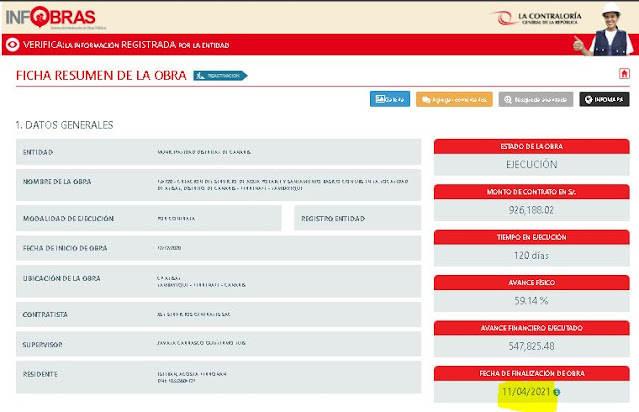Click the SUPERVISOR label
This screenshot has height=412, width=639.
(43, 344)
